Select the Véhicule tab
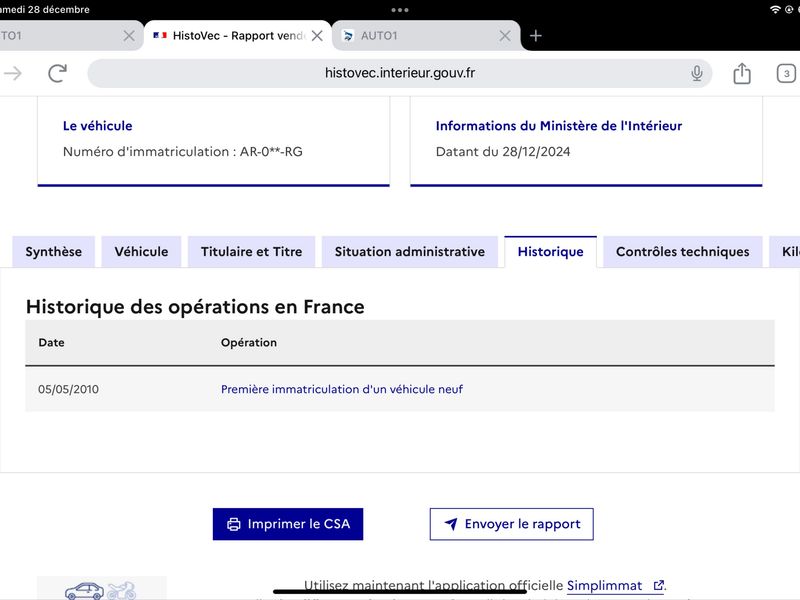This screenshot has height=600, width=800. [141, 252]
